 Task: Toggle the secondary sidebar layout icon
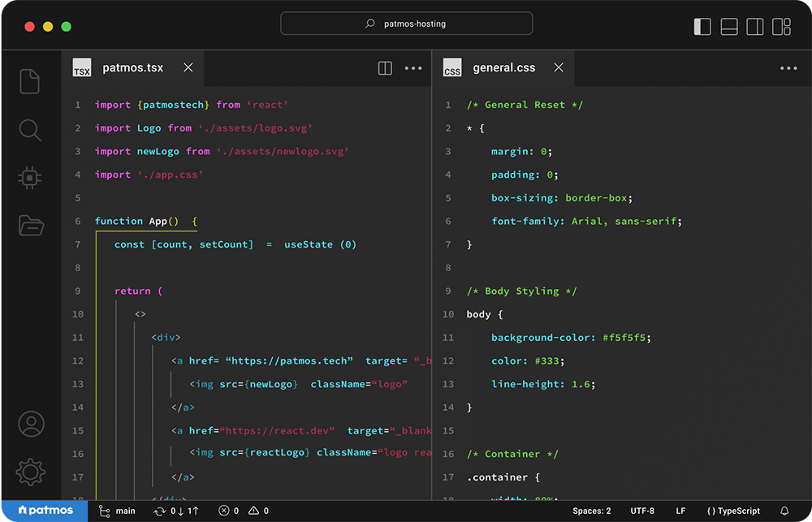(x=754, y=27)
